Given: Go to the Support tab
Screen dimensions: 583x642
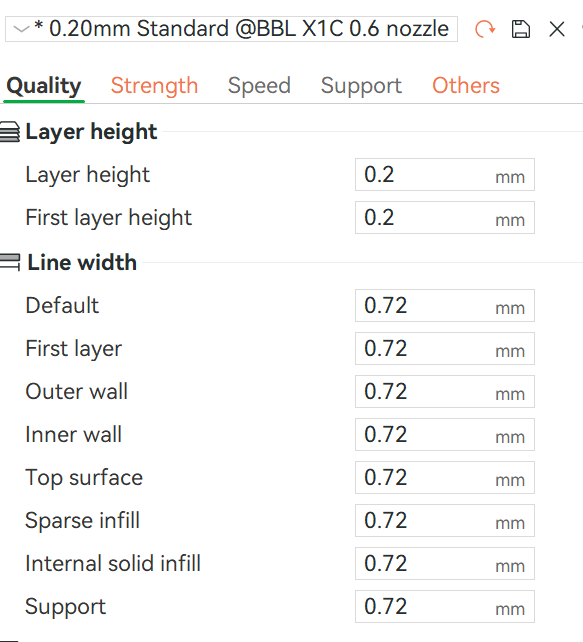Looking at the screenshot, I should [x=361, y=86].
